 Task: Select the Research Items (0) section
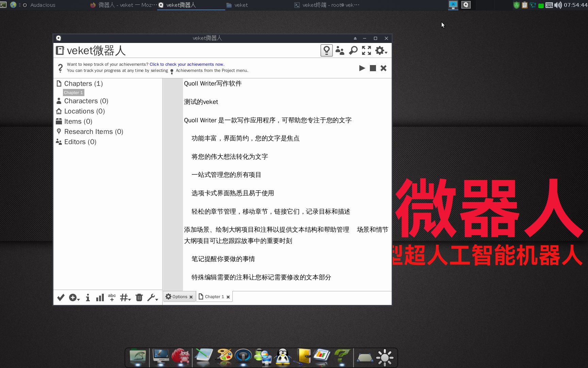tap(94, 132)
